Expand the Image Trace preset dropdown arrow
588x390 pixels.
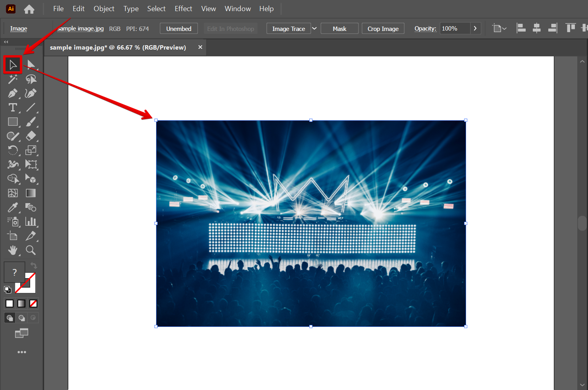tap(314, 29)
